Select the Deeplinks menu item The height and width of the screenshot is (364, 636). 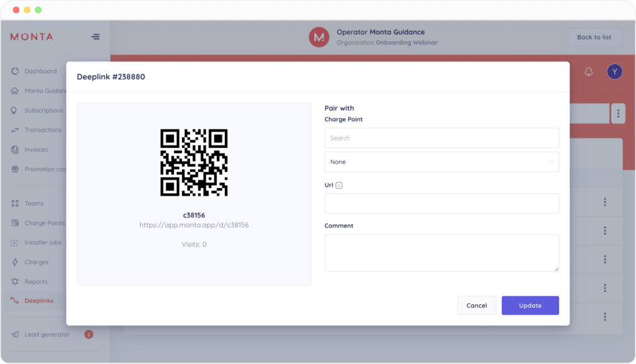click(x=39, y=301)
